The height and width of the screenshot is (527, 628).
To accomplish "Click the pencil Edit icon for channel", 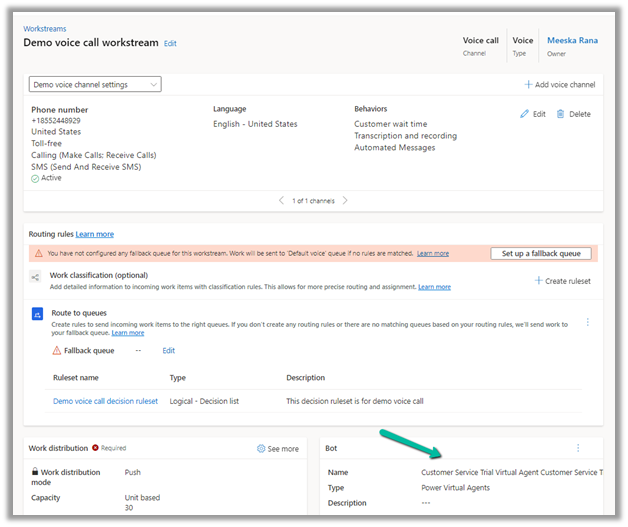I will [x=524, y=114].
